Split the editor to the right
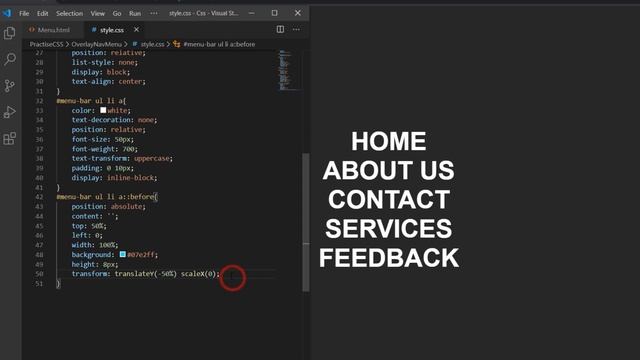 [280, 29]
